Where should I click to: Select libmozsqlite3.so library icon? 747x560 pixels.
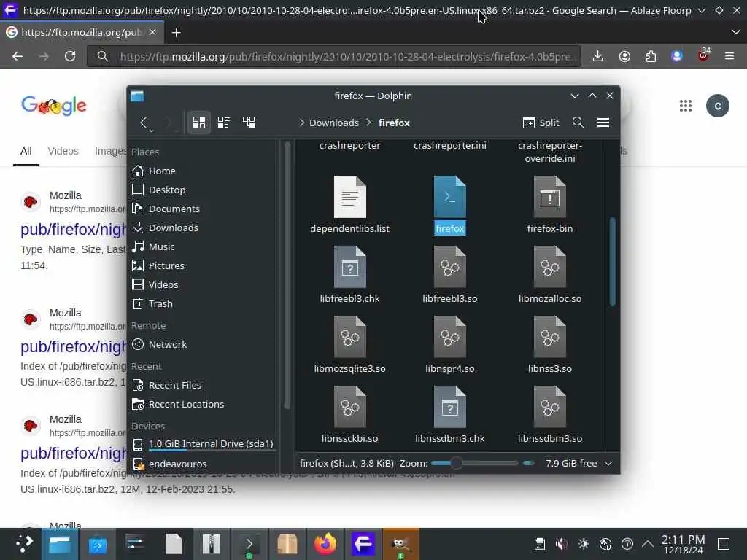tap(349, 337)
